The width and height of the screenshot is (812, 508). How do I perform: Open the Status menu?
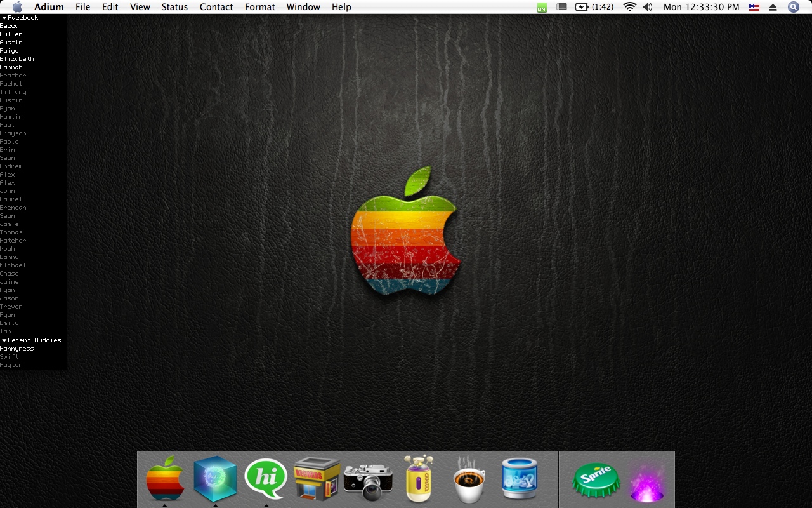(174, 7)
